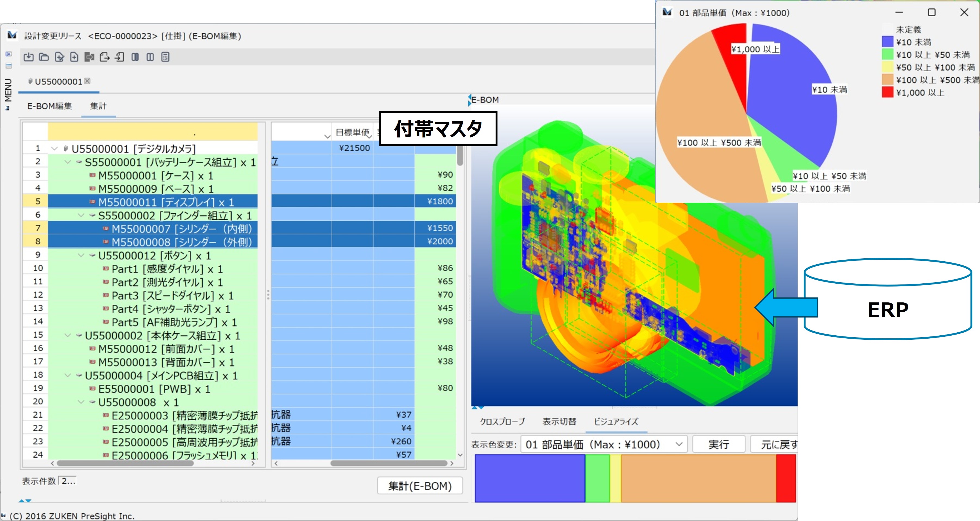This screenshot has width=980, height=521.
Task: Close the U55000001 tab with its X
Action: coord(88,81)
